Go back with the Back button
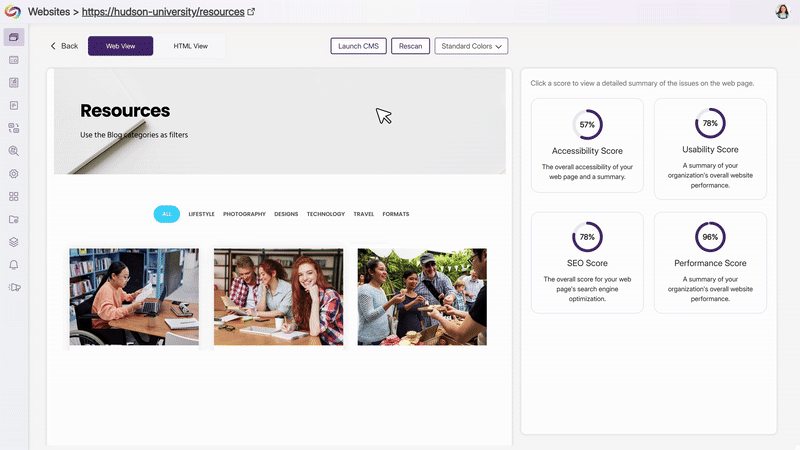Image resolution: width=800 pixels, height=450 pixels. click(64, 46)
